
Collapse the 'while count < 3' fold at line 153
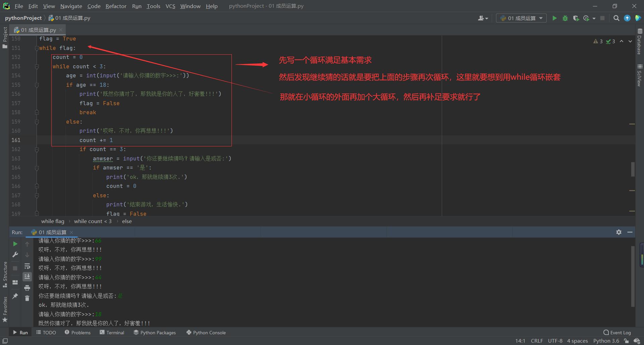coord(37,67)
